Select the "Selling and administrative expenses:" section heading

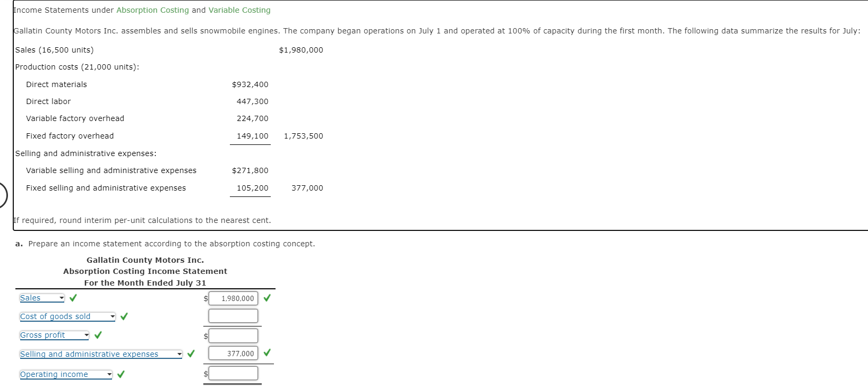86,153
